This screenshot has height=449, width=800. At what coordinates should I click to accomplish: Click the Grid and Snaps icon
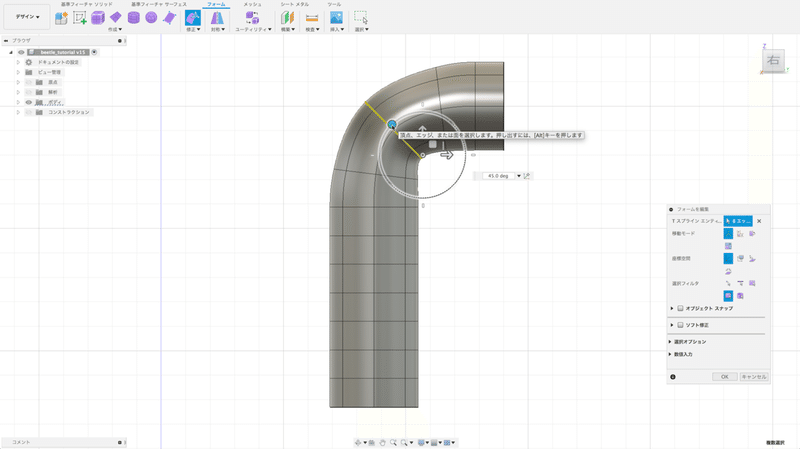coord(434,442)
